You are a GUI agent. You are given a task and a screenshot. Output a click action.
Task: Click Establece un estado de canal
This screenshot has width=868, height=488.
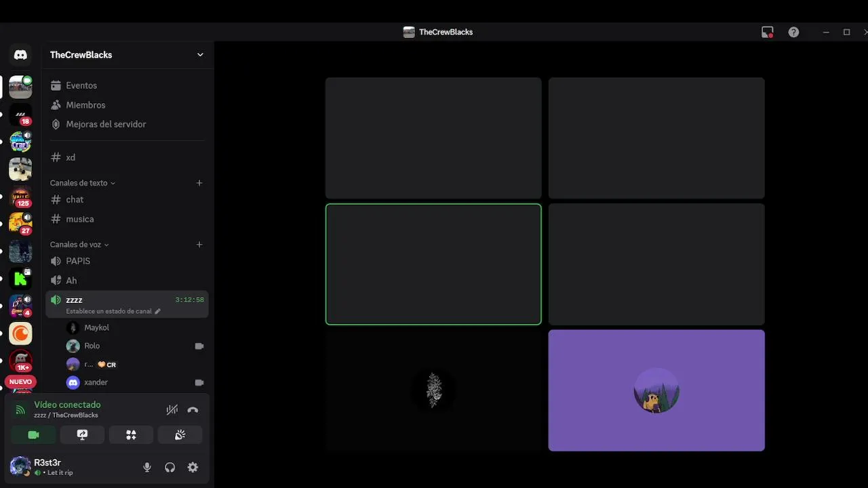[x=108, y=312]
